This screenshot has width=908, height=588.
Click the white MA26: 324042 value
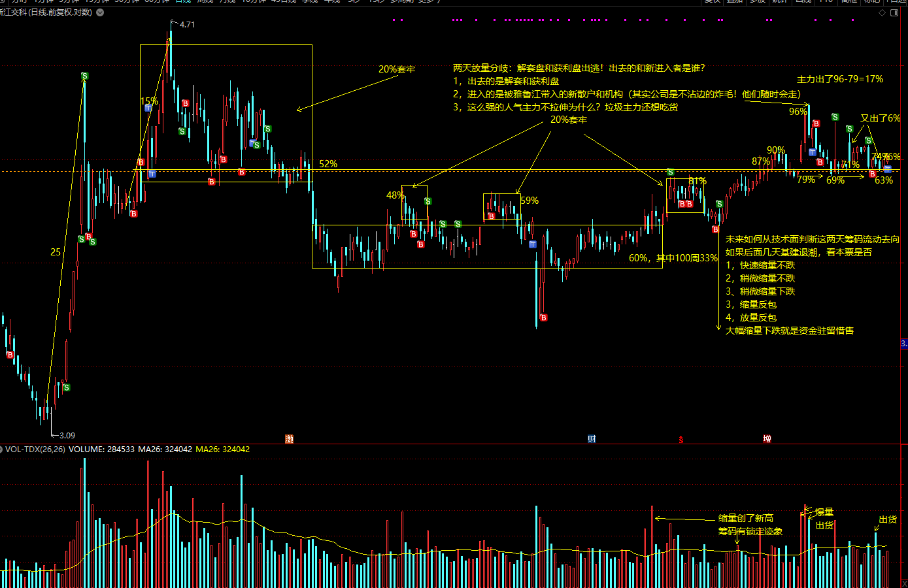[165, 449]
